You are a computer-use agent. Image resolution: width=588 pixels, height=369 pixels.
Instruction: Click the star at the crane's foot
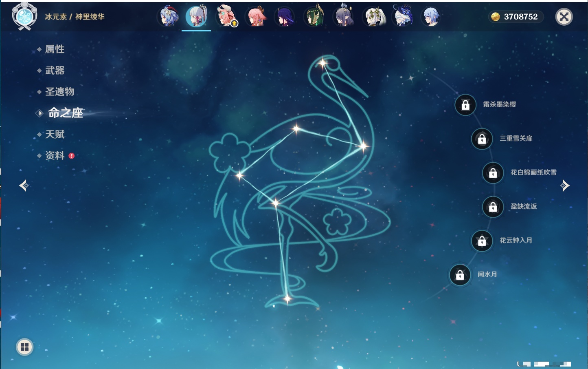pyautogui.click(x=287, y=299)
